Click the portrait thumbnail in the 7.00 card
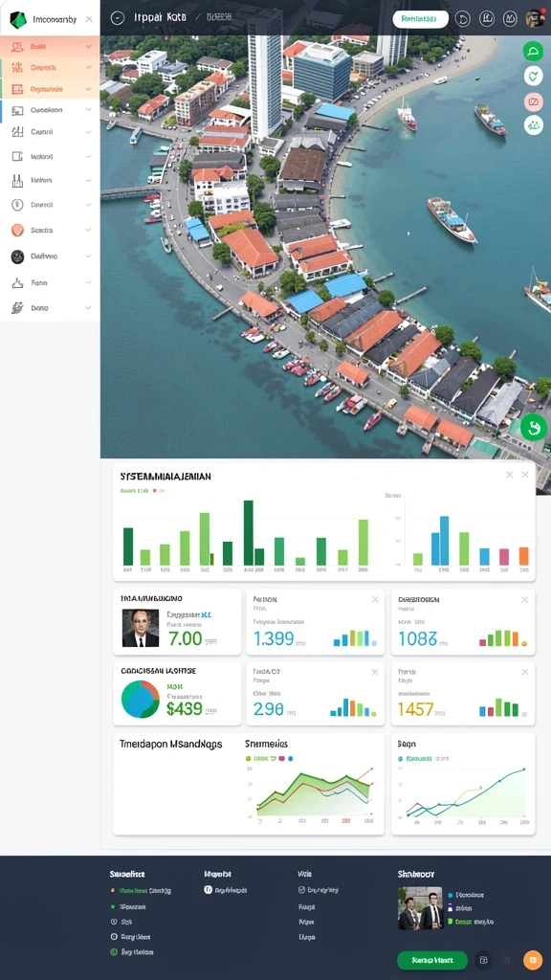The width and height of the screenshot is (551, 980). click(141, 628)
